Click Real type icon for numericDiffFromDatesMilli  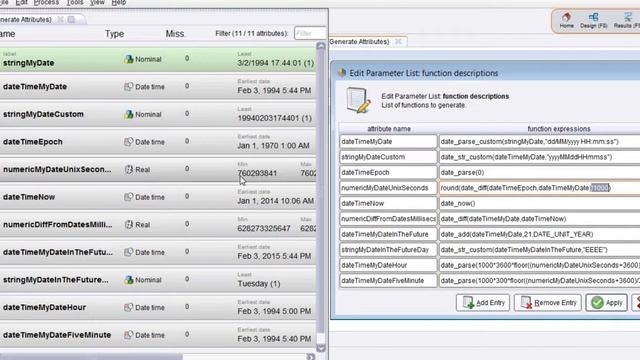(x=129, y=224)
